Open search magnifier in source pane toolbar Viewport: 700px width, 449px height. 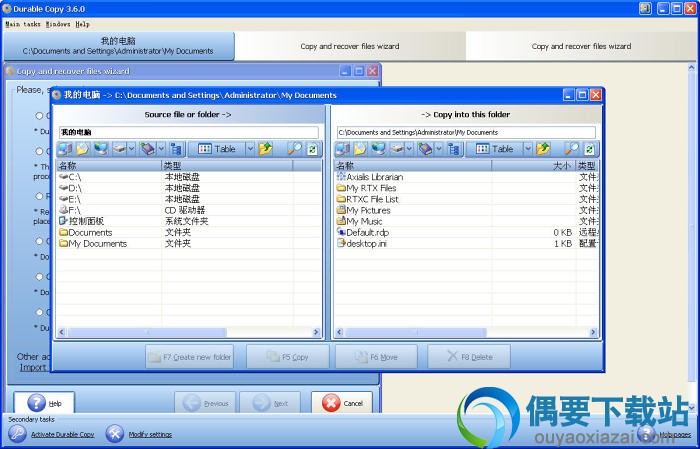coord(295,149)
